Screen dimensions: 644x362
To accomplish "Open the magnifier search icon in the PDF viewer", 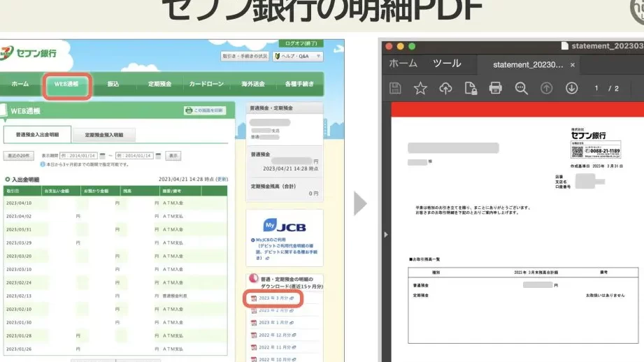I will (521, 88).
